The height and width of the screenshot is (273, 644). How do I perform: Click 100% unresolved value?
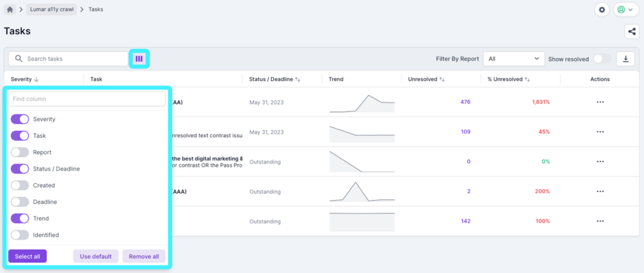click(543, 221)
